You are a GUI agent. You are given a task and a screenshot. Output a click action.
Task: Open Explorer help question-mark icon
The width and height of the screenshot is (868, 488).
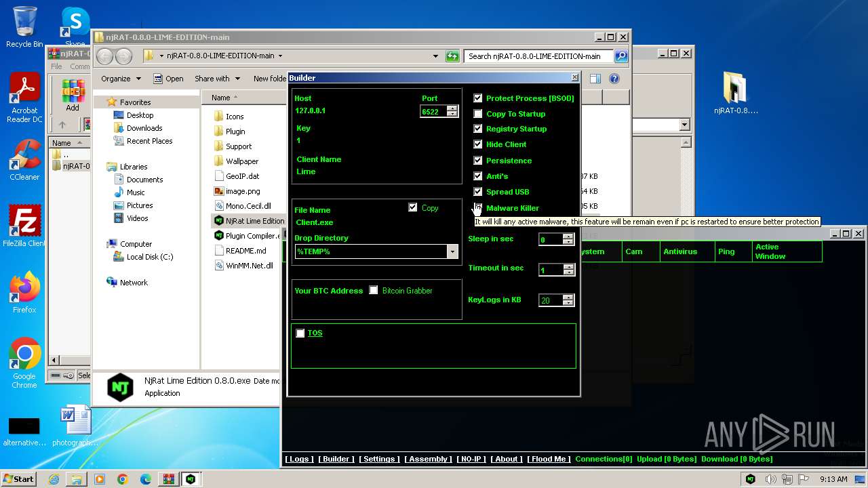coord(614,79)
